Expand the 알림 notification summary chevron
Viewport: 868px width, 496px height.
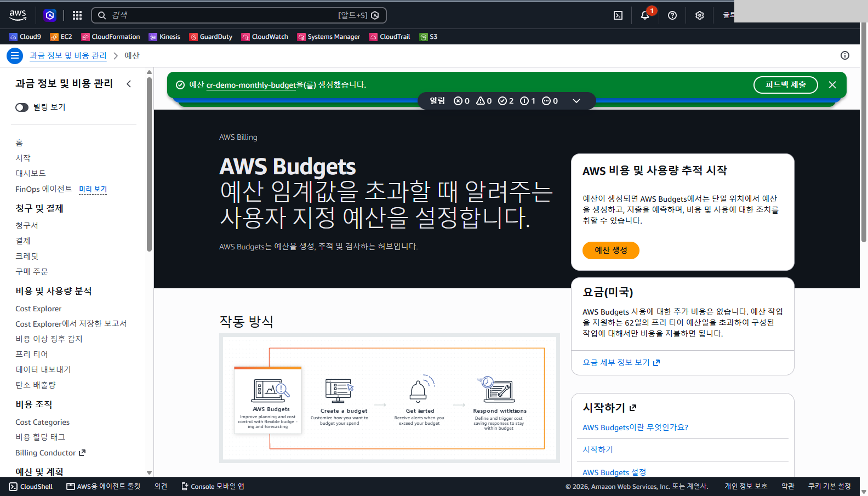tap(576, 101)
